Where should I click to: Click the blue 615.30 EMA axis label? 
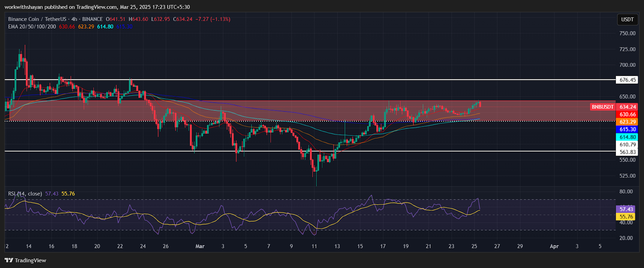coord(627,129)
